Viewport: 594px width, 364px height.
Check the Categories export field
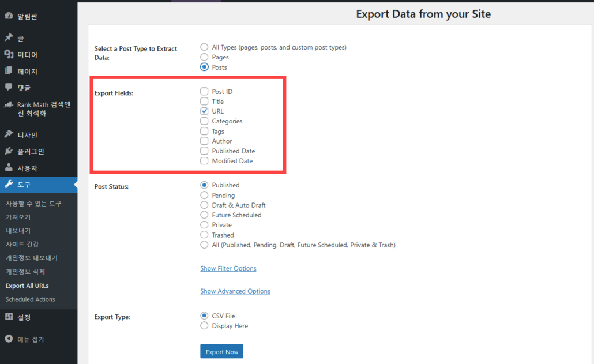click(204, 121)
